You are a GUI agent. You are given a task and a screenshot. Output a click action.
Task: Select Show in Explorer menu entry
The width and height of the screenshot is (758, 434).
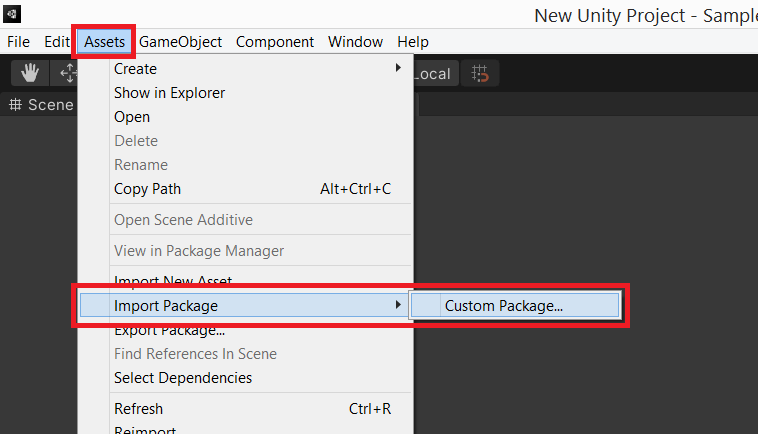(169, 92)
